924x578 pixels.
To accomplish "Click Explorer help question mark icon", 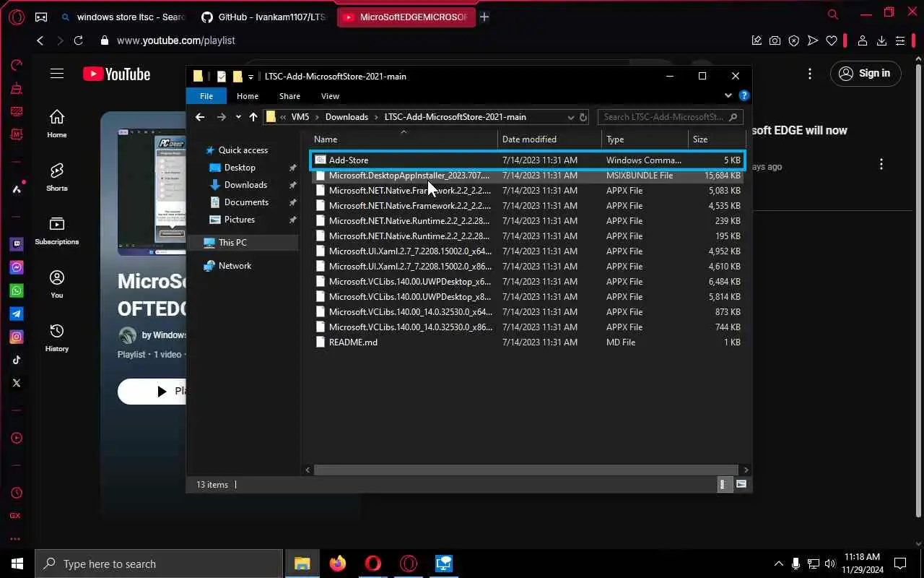I will 744,95.
